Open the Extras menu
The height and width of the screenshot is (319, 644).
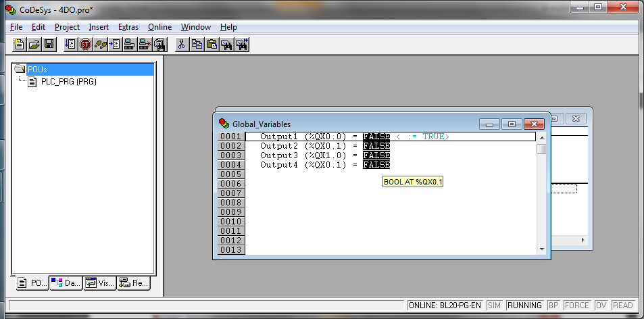point(128,27)
